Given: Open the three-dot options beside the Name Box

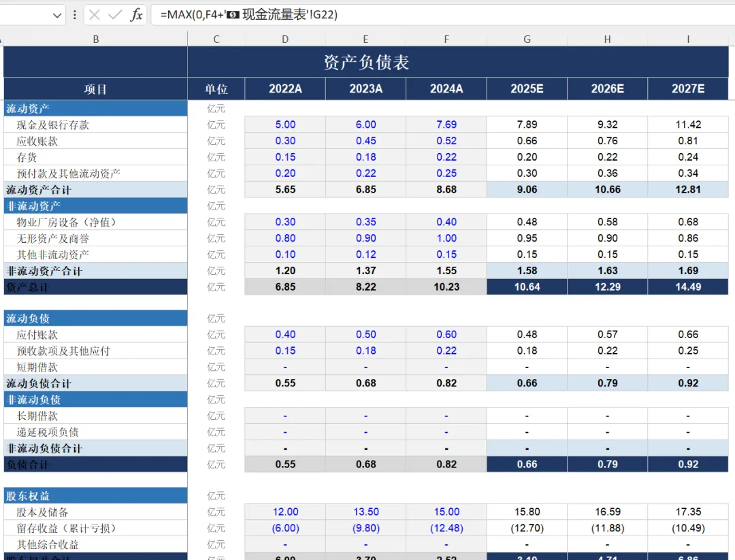Looking at the screenshot, I should pyautogui.click(x=75, y=15).
